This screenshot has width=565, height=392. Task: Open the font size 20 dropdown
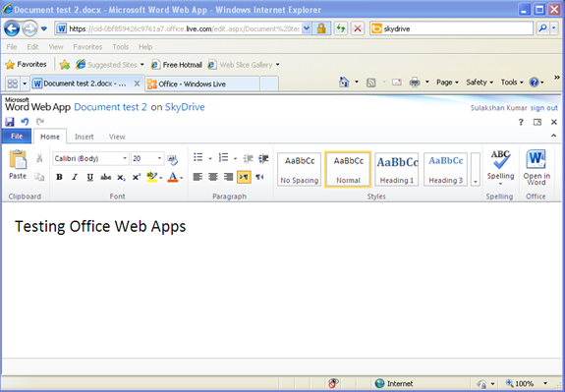[x=159, y=158]
